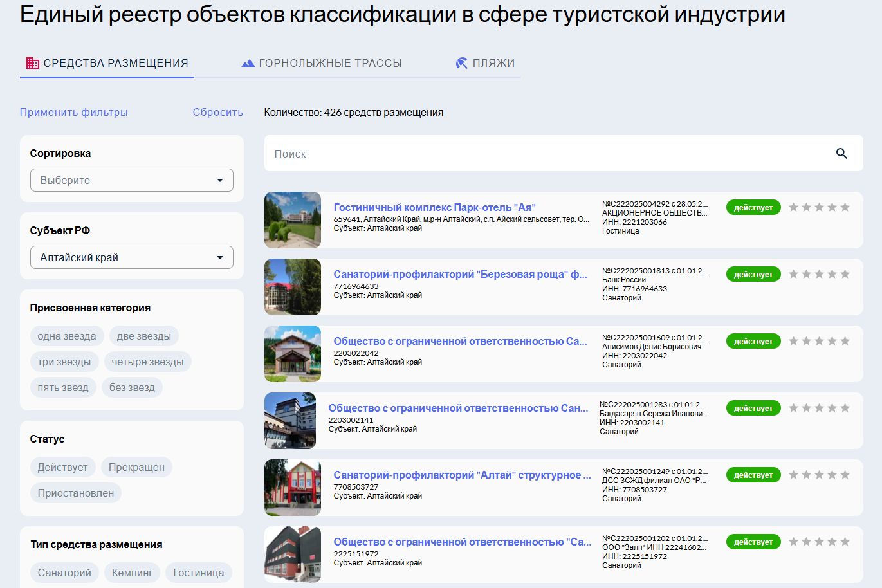This screenshot has height=588, width=882.
Task: Click the thumbnail photo of Березовая роща
Action: click(292, 287)
